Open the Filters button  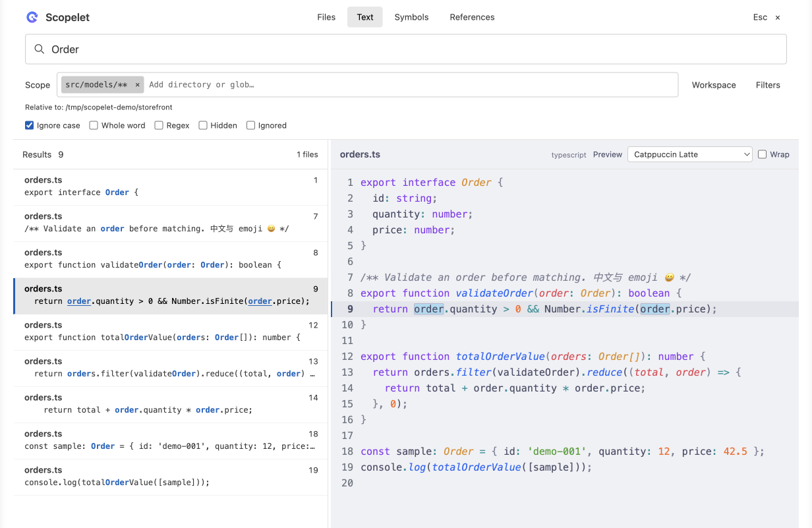pyautogui.click(x=768, y=85)
